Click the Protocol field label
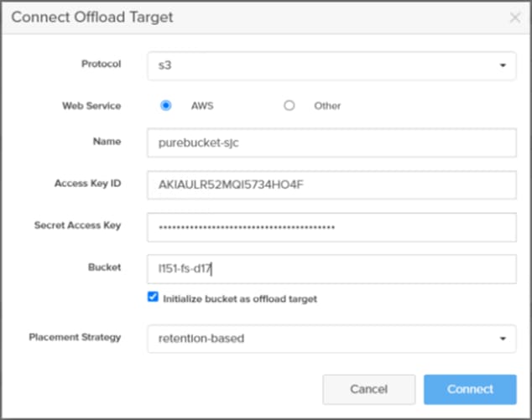The image size is (532, 420). click(101, 65)
